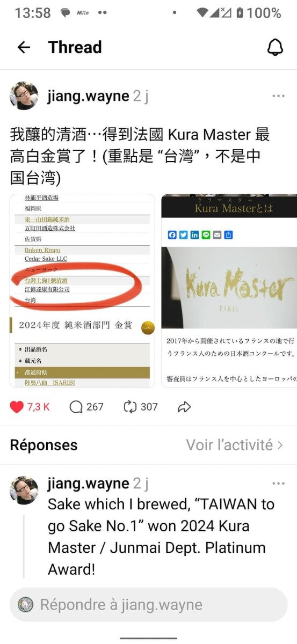
Task: Open the award list image with red circle
Action: [x=82, y=290]
